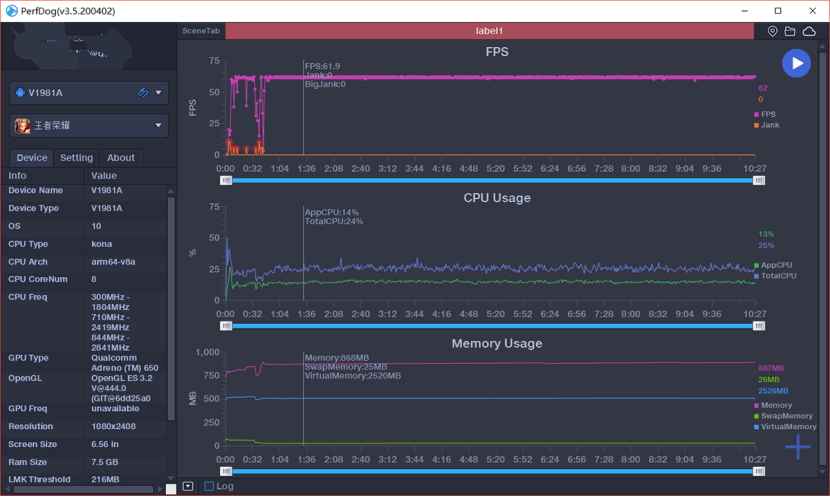Toggle the Memory legend series
This screenshot has height=497, width=830.
[x=773, y=405]
